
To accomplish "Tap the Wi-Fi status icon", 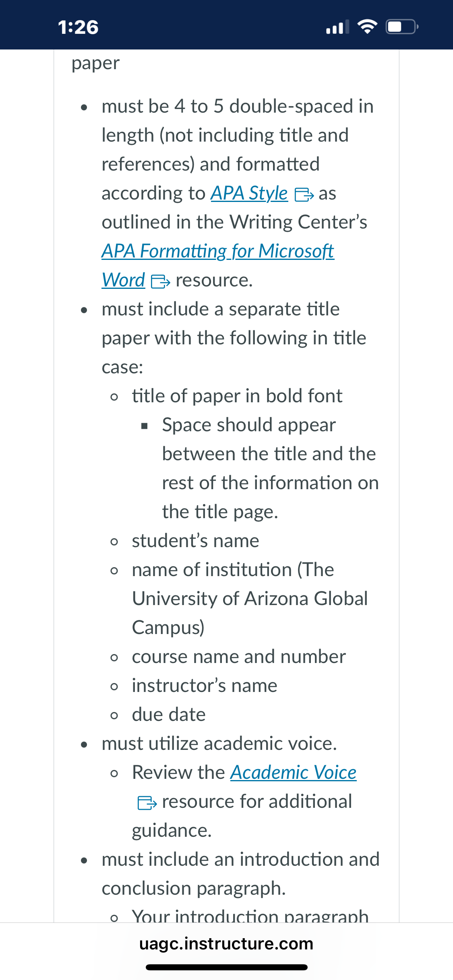I will coord(367,27).
